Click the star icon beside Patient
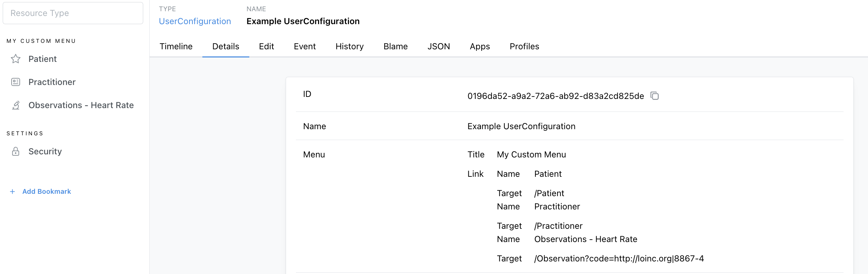The height and width of the screenshot is (274, 868). (16, 59)
